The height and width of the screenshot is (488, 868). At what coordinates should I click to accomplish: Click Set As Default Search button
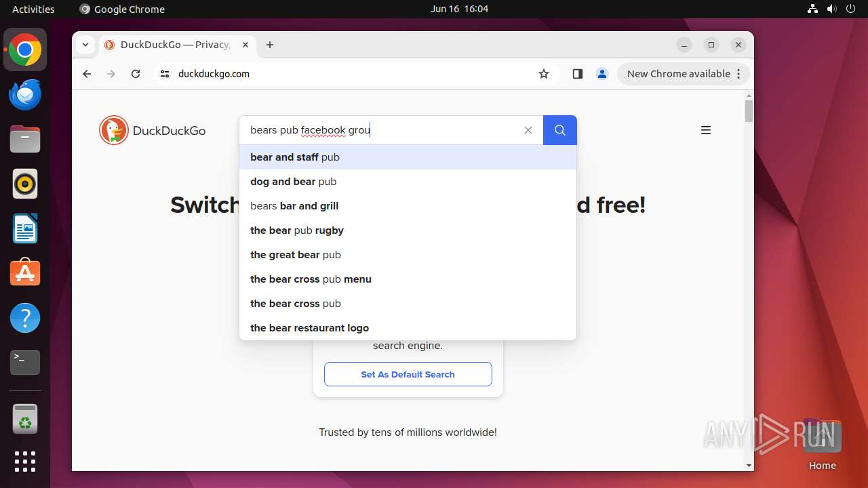408,374
